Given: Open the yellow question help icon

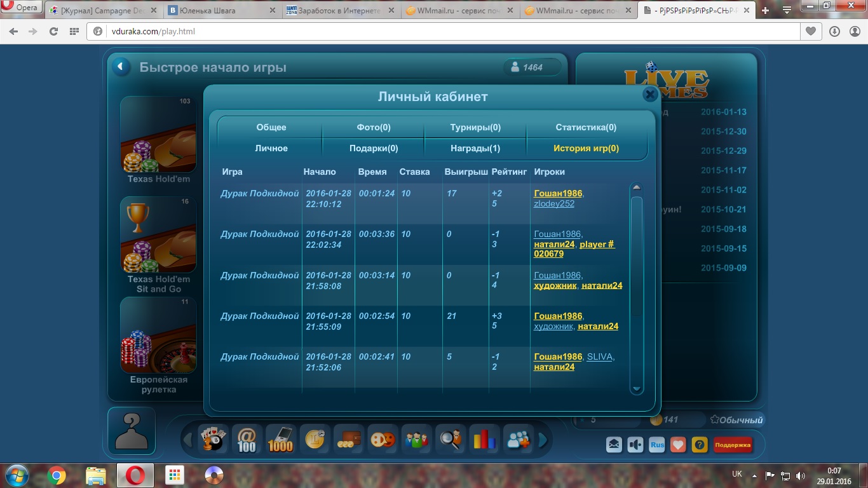Looking at the screenshot, I should [700, 445].
